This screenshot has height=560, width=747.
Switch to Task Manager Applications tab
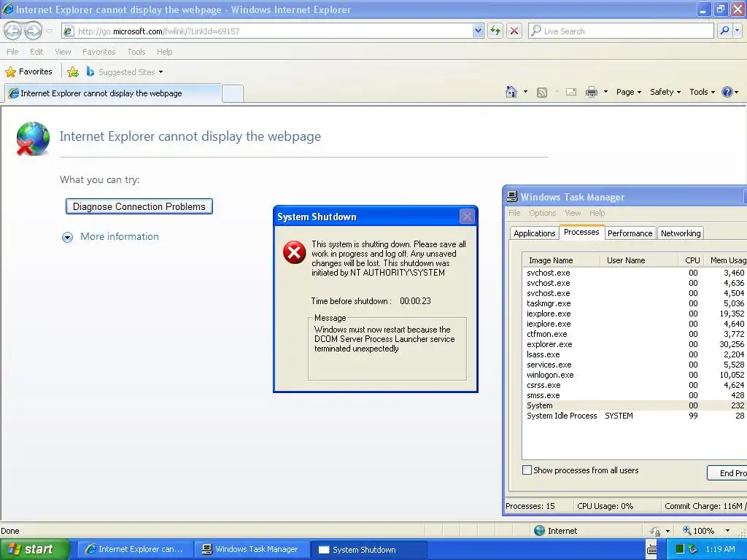[x=534, y=233]
